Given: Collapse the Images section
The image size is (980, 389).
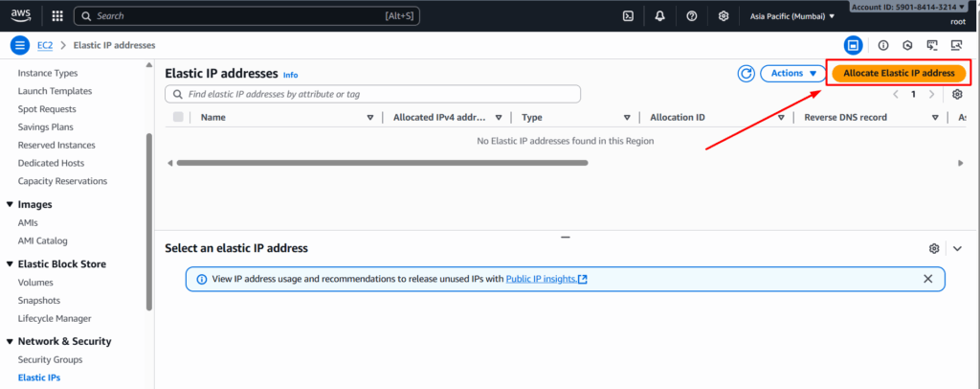Looking at the screenshot, I should coord(10,204).
